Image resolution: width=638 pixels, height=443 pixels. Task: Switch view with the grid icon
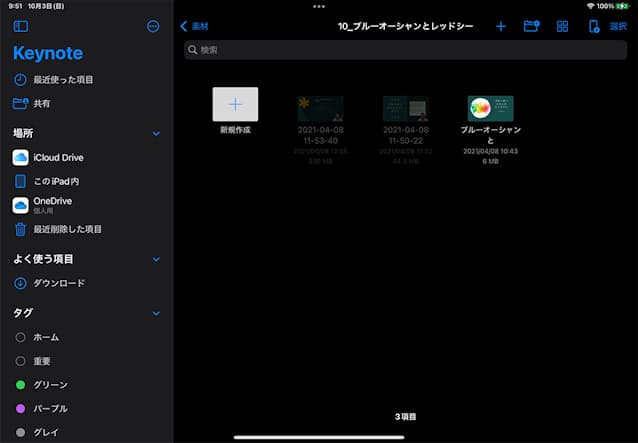point(562,26)
